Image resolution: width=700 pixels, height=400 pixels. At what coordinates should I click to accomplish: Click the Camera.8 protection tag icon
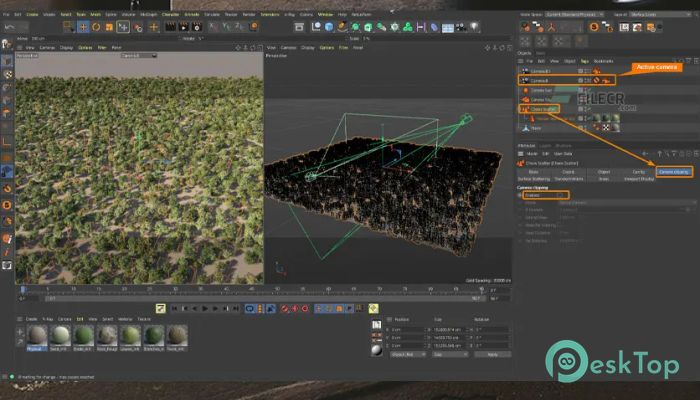pos(596,80)
